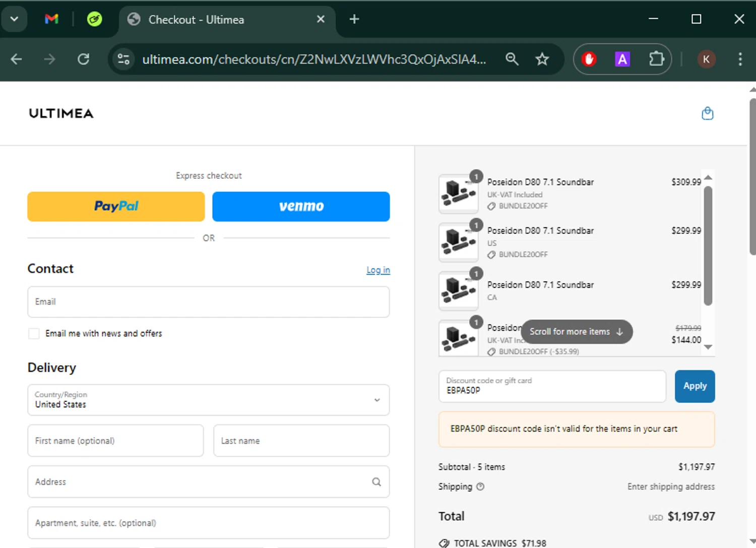
Task: Open the green pinned tab icon
Action: click(x=94, y=19)
